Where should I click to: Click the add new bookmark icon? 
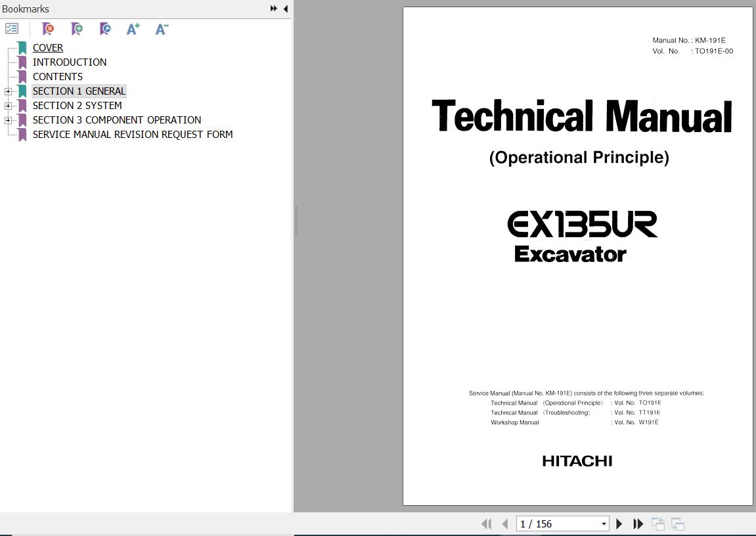coord(77,29)
